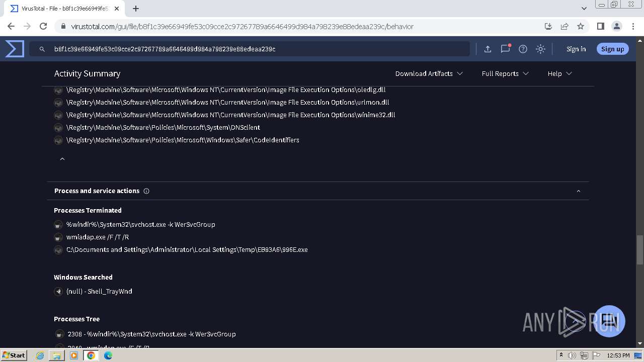This screenshot has height=362, width=644.
Task: Click sandbox icon beside wmiadap.exe /F /T /R
Action: point(58,237)
